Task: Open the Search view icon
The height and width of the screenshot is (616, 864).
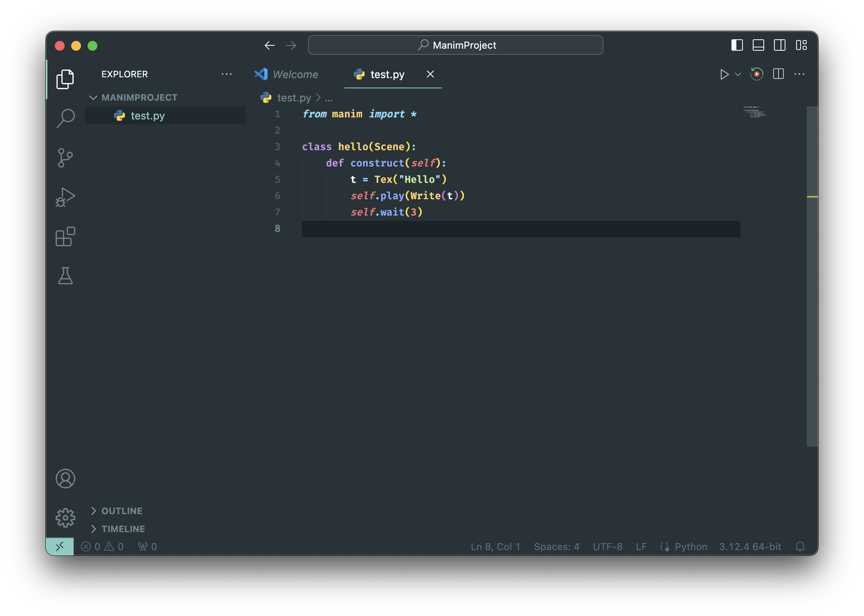Action: pyautogui.click(x=65, y=119)
